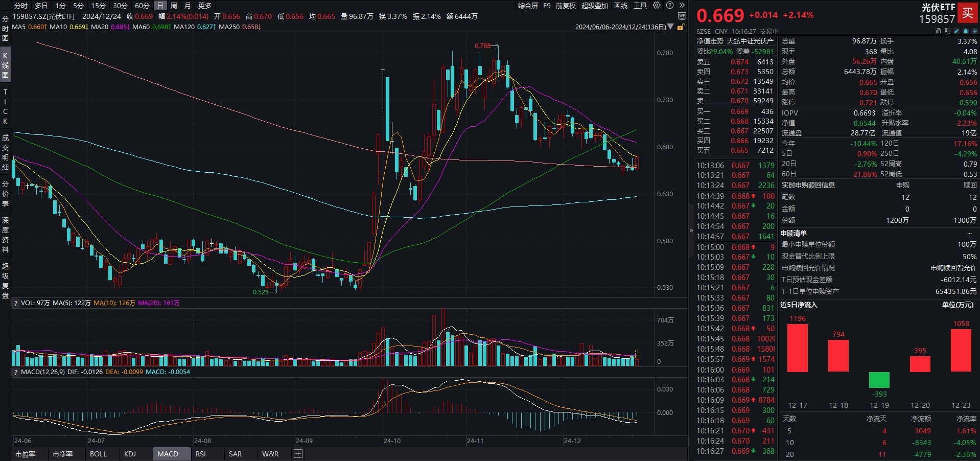
Task: Open the date range dropdown arrow
Action: (x=671, y=27)
